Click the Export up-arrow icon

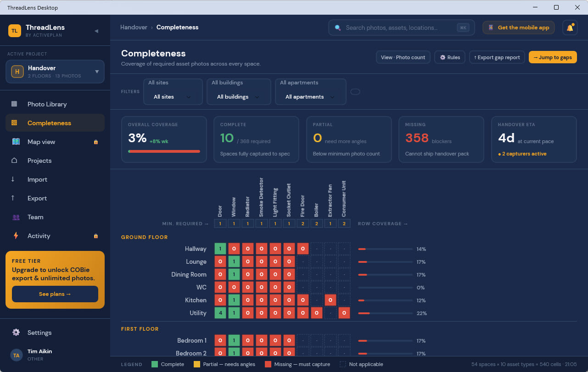[13, 198]
